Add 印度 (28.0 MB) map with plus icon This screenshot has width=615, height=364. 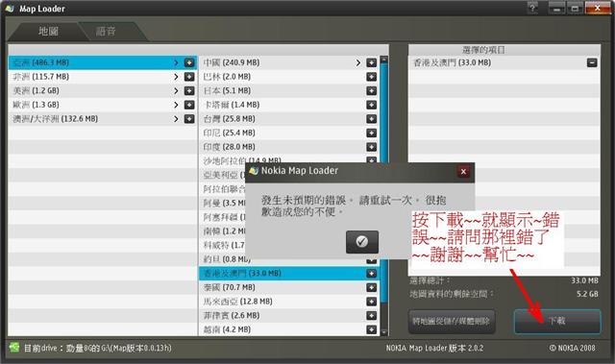pyautogui.click(x=372, y=147)
